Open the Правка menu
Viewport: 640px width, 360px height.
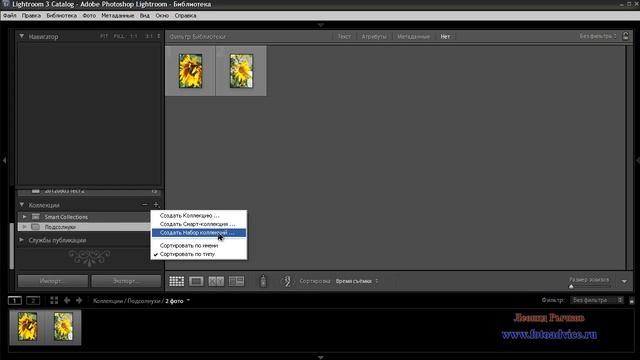(x=31, y=16)
